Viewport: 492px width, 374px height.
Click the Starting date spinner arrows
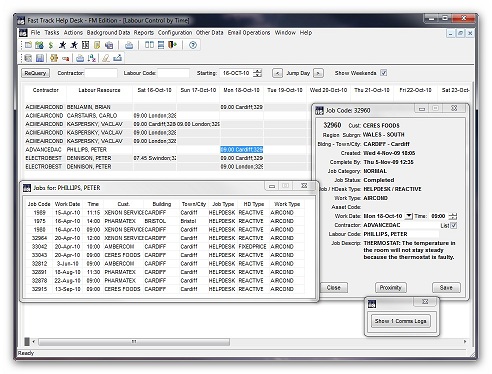point(257,73)
